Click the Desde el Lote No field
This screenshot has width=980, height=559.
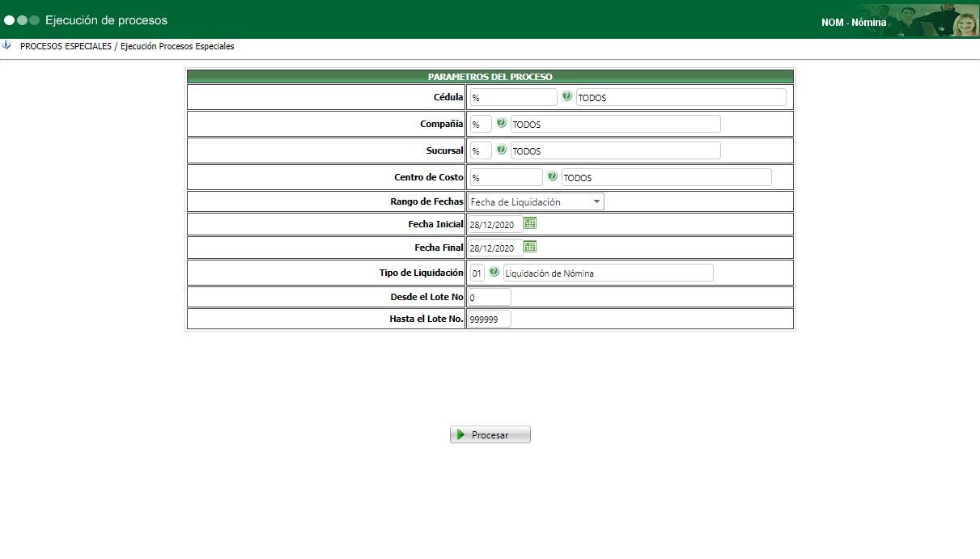[x=489, y=297]
